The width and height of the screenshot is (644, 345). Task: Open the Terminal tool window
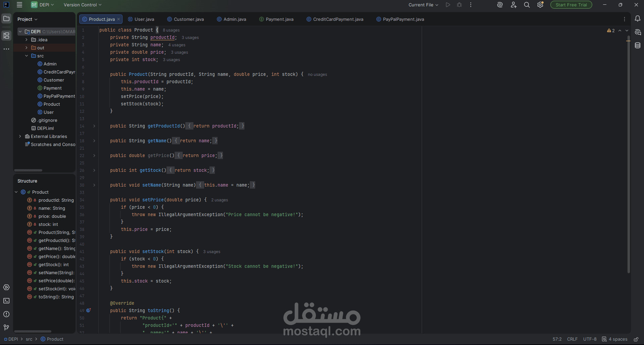(6, 301)
